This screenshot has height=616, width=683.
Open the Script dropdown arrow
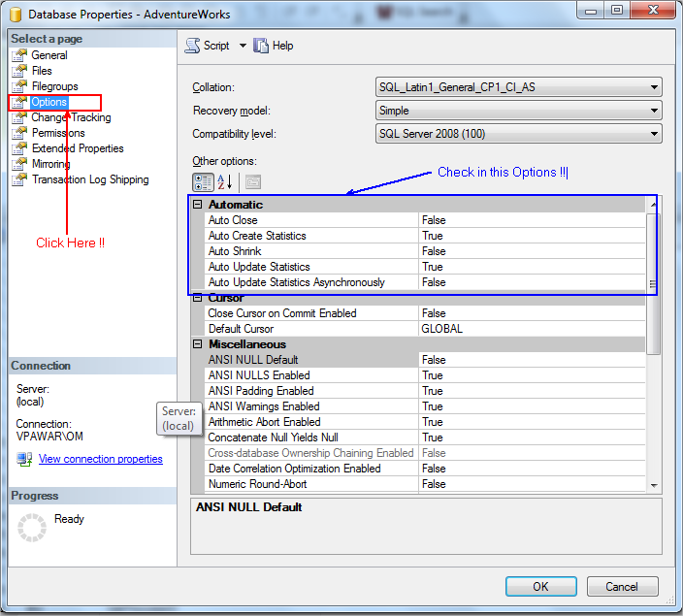(243, 46)
